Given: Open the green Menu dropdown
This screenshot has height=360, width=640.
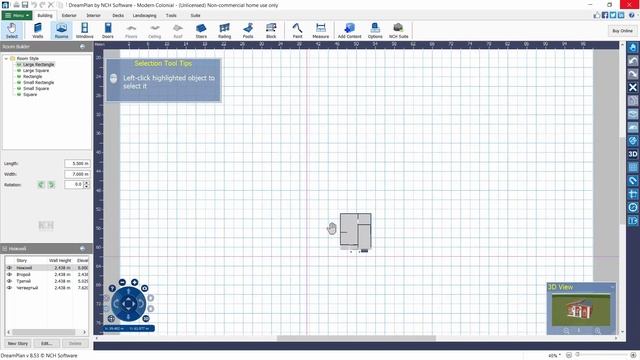Looking at the screenshot, I should (x=17, y=16).
